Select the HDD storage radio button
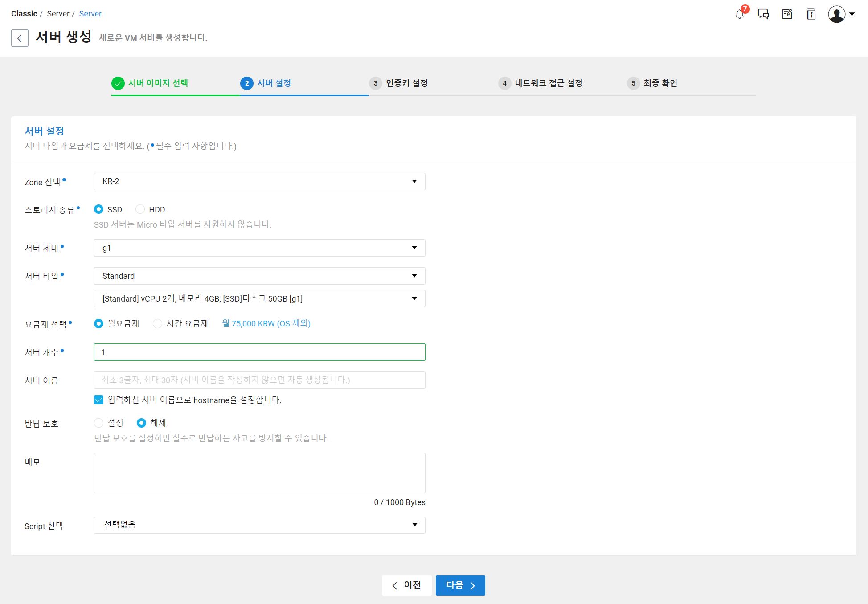This screenshot has height=604, width=868. pos(140,209)
